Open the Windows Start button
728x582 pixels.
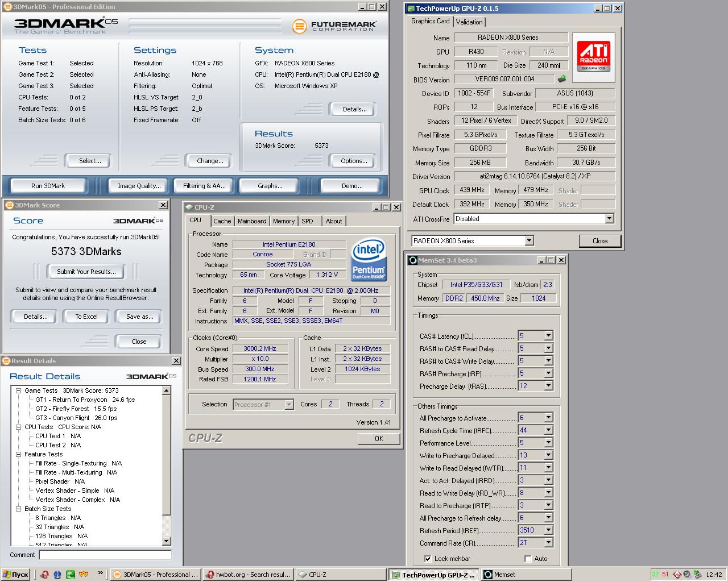[15, 575]
